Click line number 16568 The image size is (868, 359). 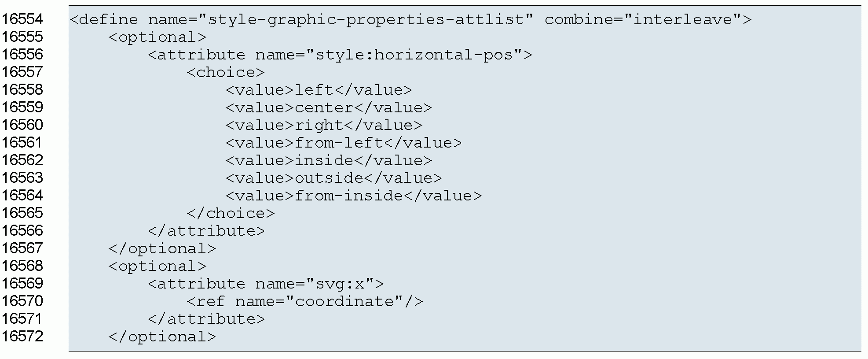(22, 266)
